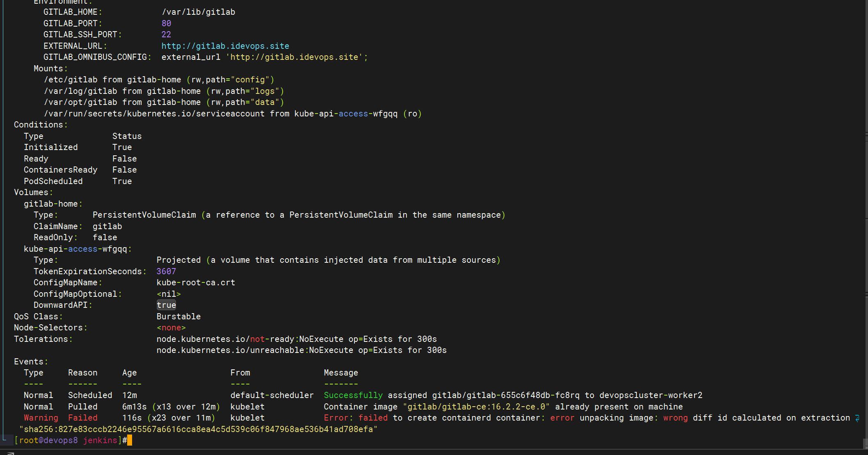The height and width of the screenshot is (455, 868).
Task: Click the 'Failed' event reason text
Action: pyautogui.click(x=82, y=418)
